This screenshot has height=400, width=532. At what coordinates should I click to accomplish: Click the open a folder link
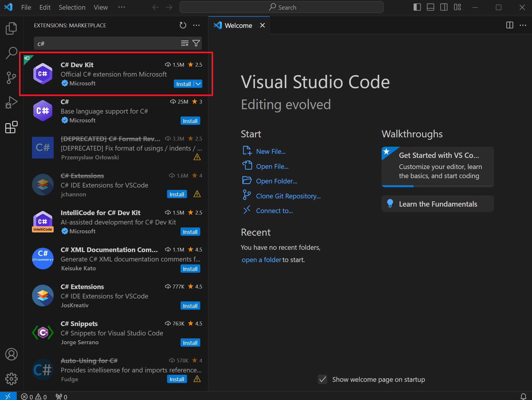pyautogui.click(x=261, y=260)
